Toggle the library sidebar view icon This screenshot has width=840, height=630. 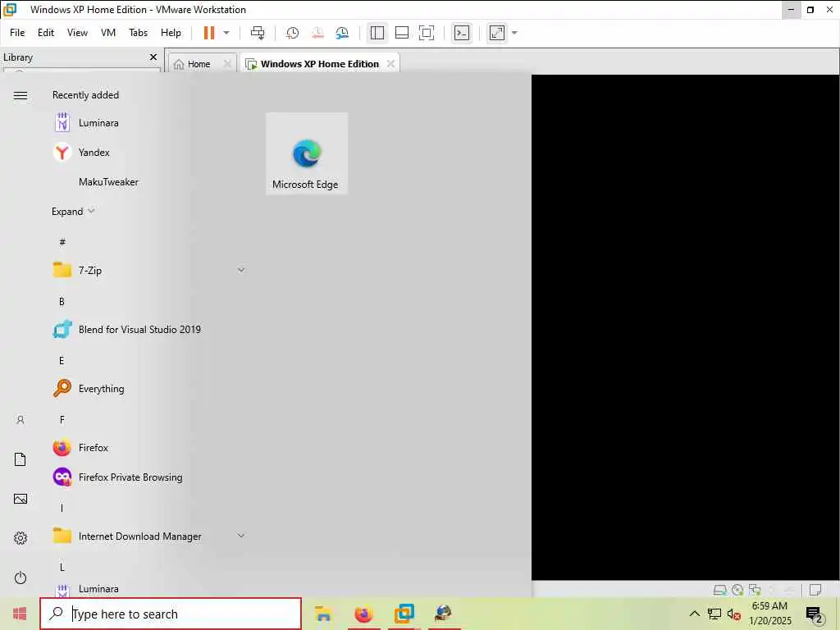377,33
